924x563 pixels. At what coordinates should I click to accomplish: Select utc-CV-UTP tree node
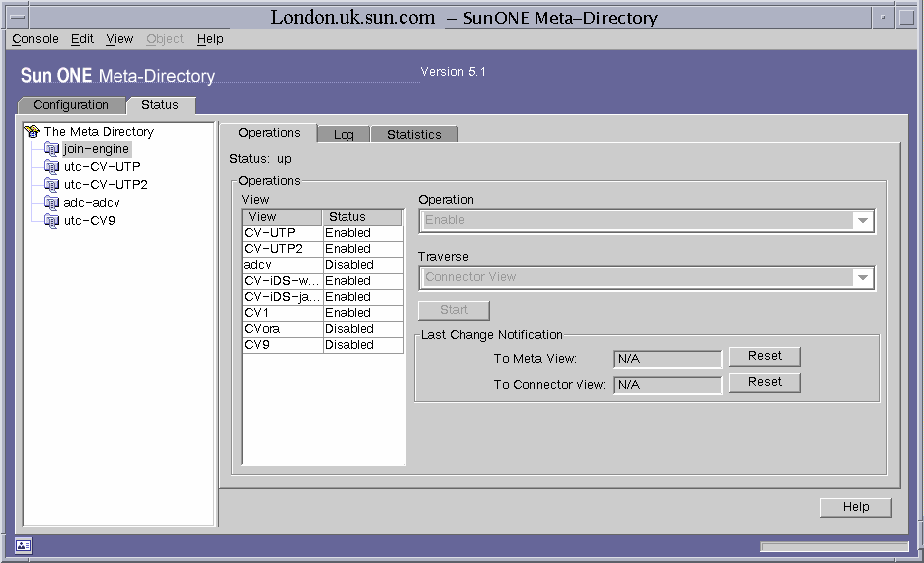[x=102, y=167]
